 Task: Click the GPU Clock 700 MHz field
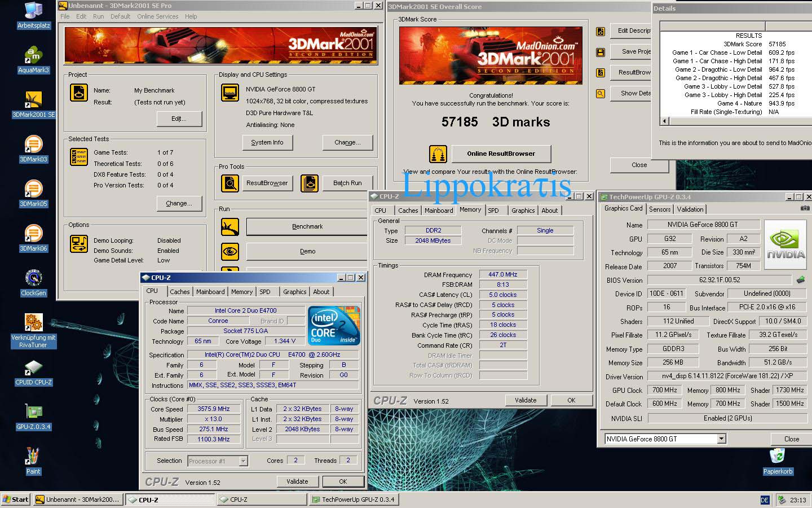[664, 390]
